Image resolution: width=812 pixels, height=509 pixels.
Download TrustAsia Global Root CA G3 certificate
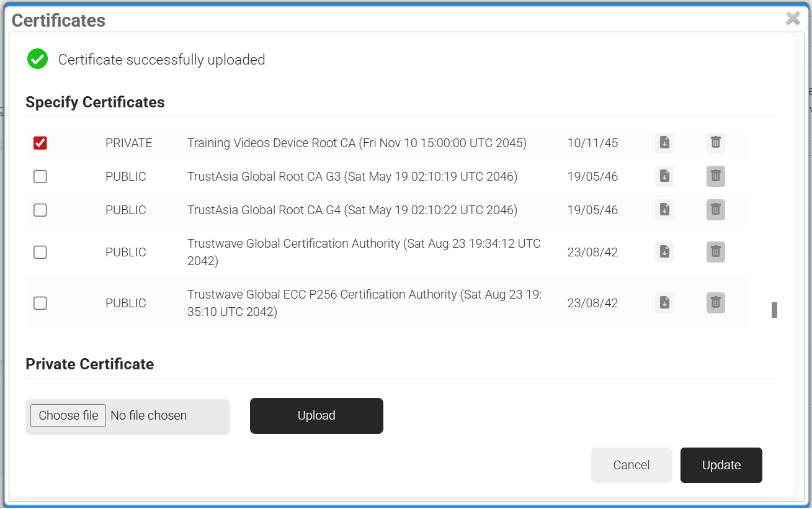pyautogui.click(x=664, y=176)
